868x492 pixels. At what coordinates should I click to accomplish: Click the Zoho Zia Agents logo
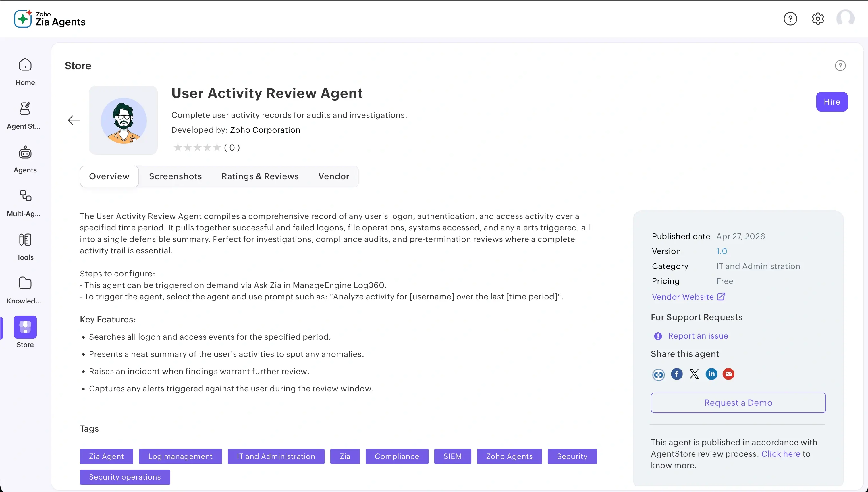50,19
